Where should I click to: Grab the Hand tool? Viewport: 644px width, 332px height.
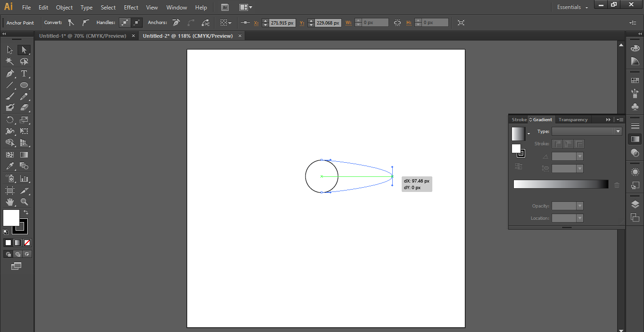point(9,203)
